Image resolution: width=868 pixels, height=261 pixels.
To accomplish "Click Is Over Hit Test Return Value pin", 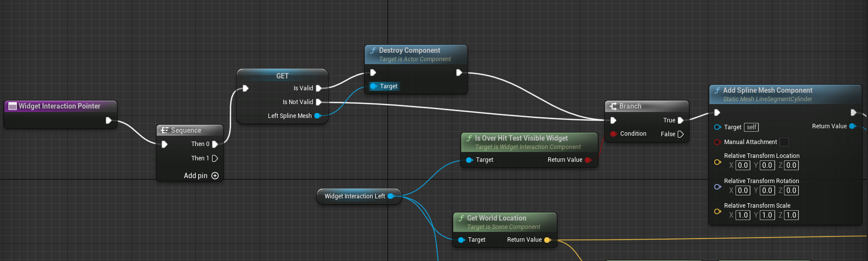I will coord(588,160).
